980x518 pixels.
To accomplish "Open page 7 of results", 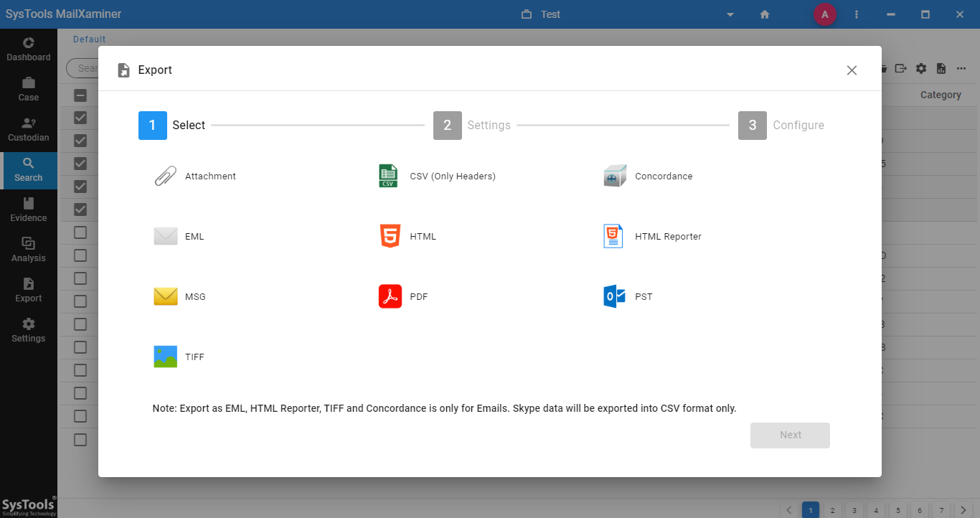I will [941, 510].
